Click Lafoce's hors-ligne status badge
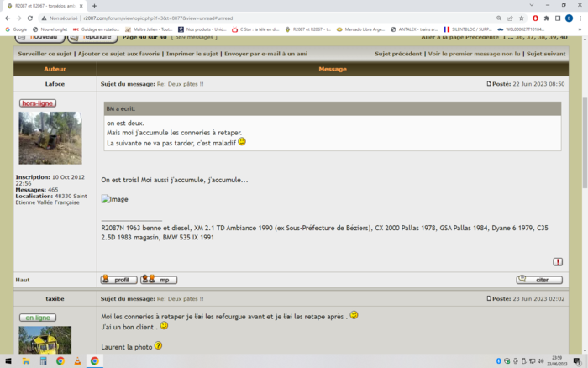Viewport: 588px width, 368px height. 38,103
